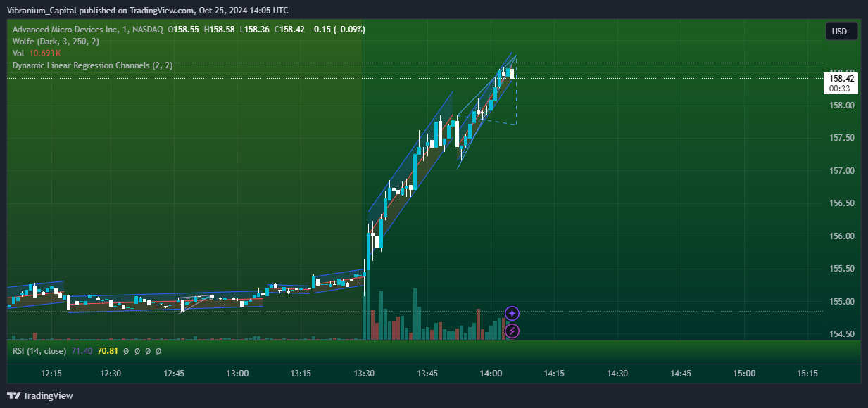The image size is (868, 408).
Task: Click the 13:15 time axis label
Action: (x=301, y=374)
